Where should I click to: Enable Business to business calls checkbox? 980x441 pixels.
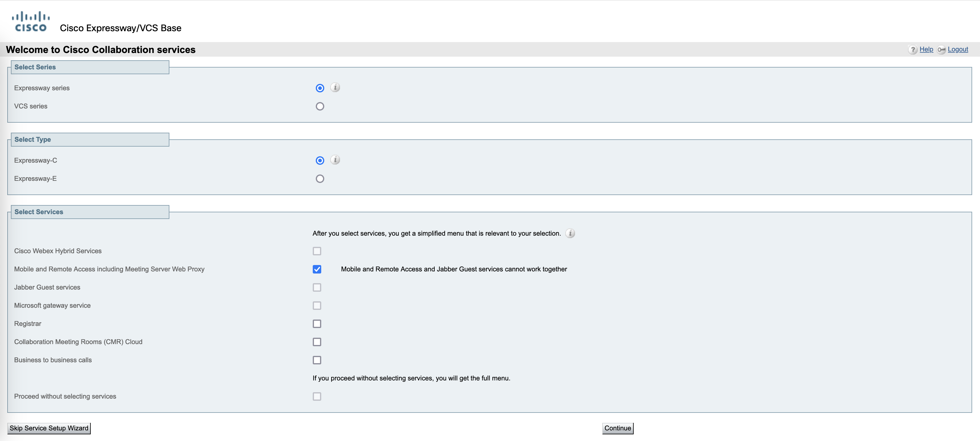click(x=316, y=360)
